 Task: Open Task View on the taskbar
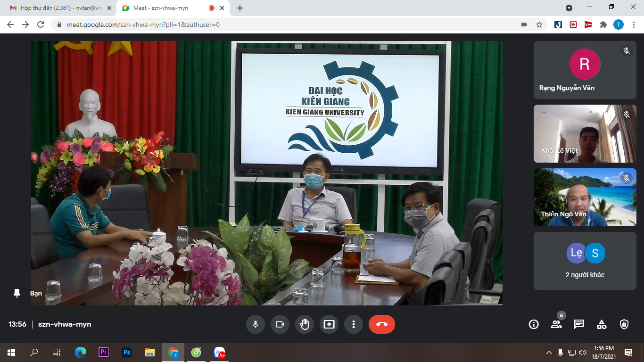pos(56,352)
